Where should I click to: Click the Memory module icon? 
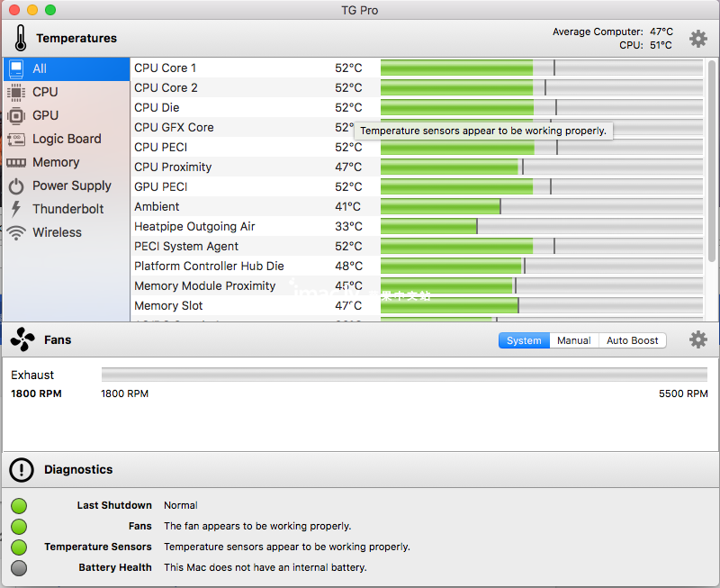16,162
